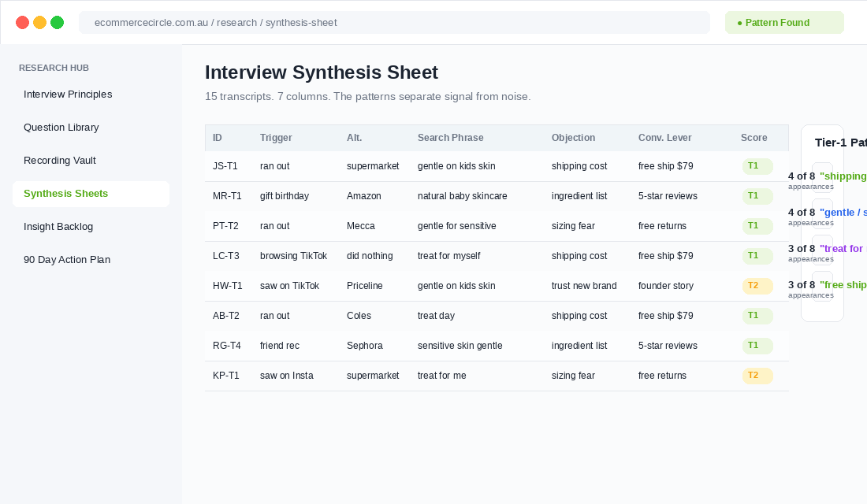The image size is (867, 504).
Task: Click "Coles" alternative cell
Action: point(359,316)
